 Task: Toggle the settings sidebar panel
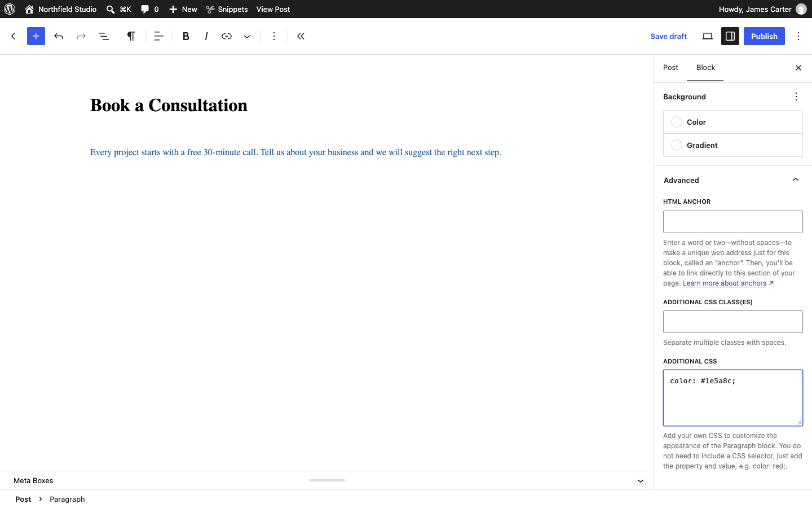[730, 36]
